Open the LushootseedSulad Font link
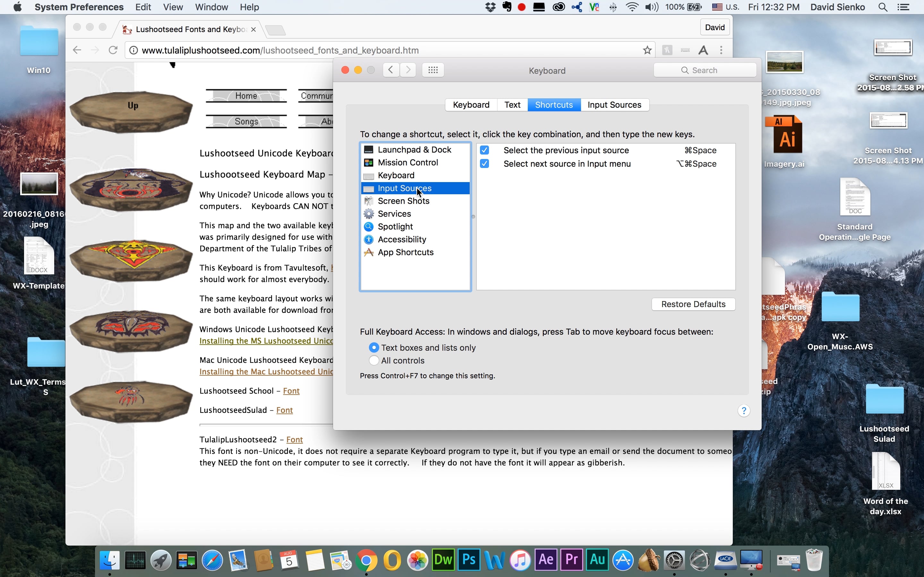Image resolution: width=924 pixels, height=577 pixels. (x=284, y=410)
